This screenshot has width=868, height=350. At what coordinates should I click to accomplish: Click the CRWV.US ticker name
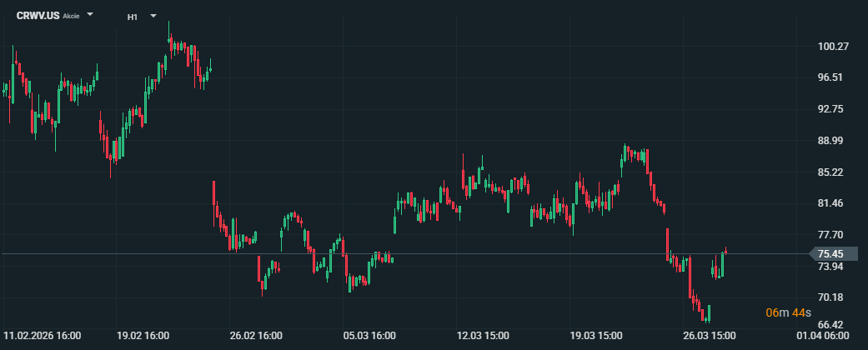(38, 16)
